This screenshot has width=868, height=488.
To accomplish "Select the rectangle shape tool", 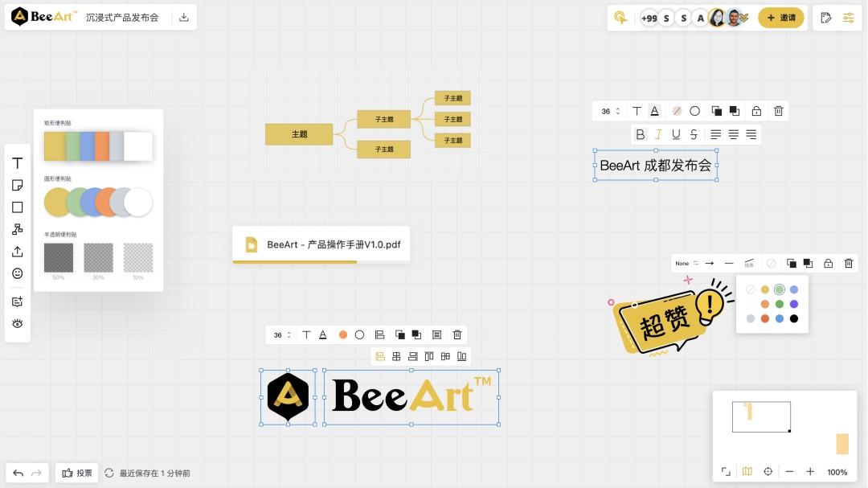I will click(17, 207).
